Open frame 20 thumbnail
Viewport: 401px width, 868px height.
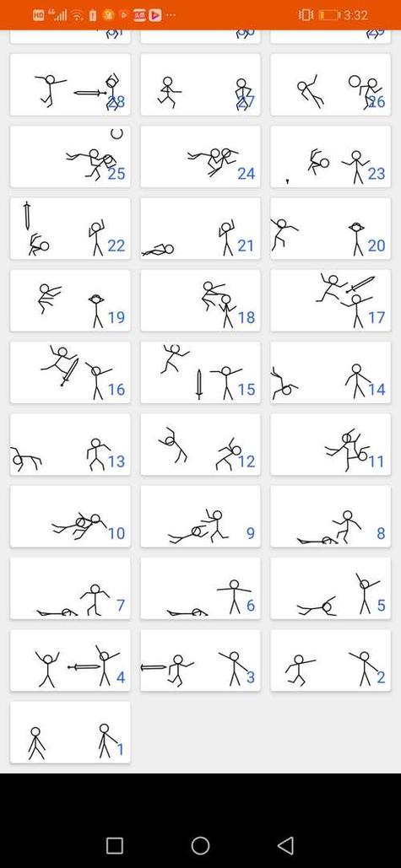331,228
